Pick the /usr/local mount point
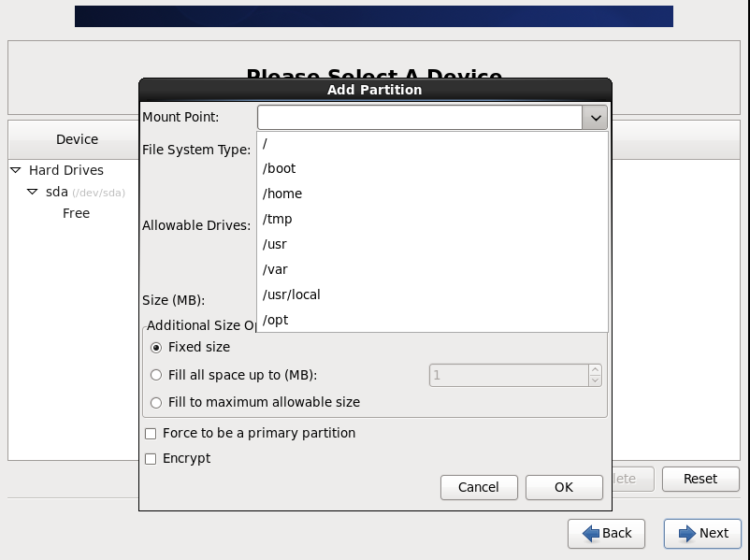This screenshot has height=560, width=750. click(432, 294)
